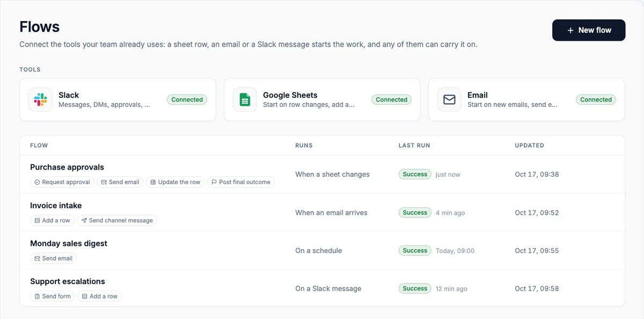Click the Flows page heading
The width and height of the screenshot is (644, 319).
(39, 27)
